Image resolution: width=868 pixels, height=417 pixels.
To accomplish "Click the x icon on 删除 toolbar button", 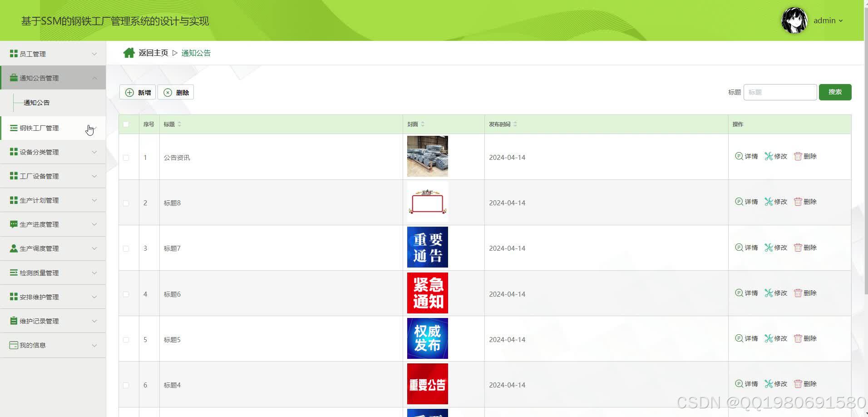I will [168, 93].
